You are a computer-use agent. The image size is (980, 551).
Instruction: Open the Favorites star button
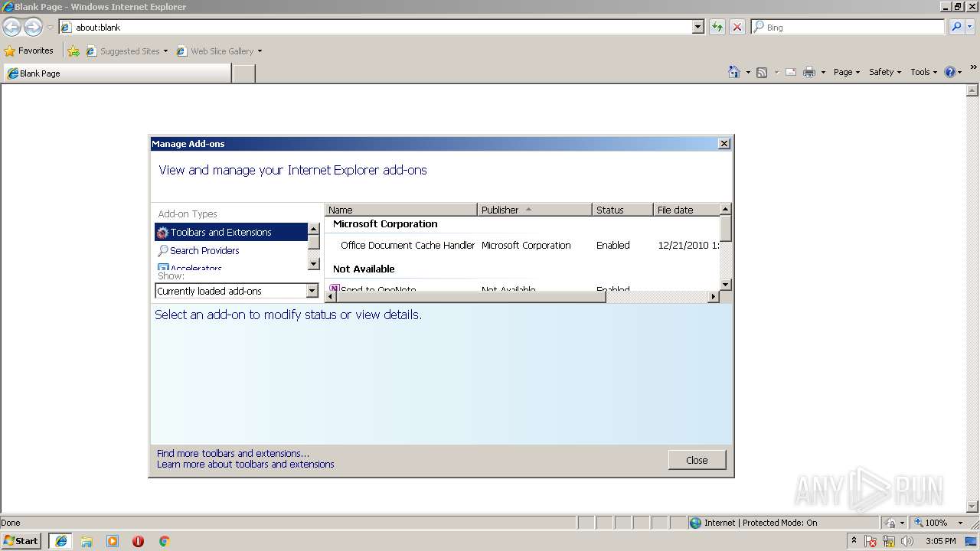(29, 51)
